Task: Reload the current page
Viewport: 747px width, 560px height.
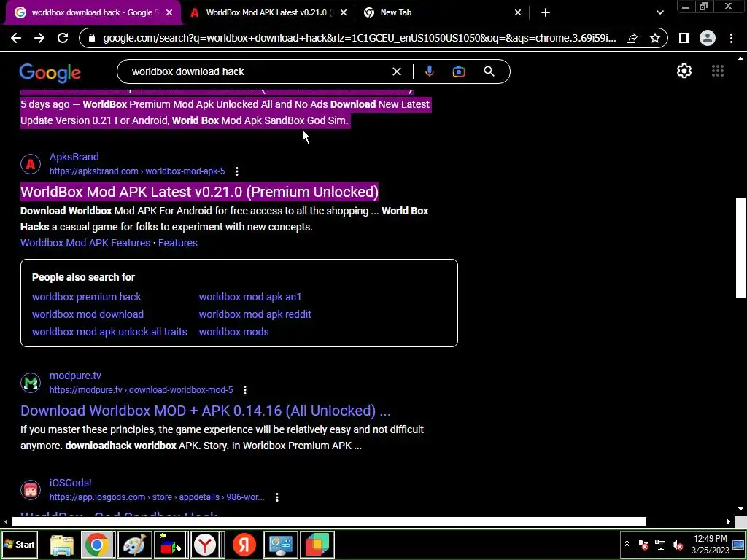Action: [x=63, y=38]
